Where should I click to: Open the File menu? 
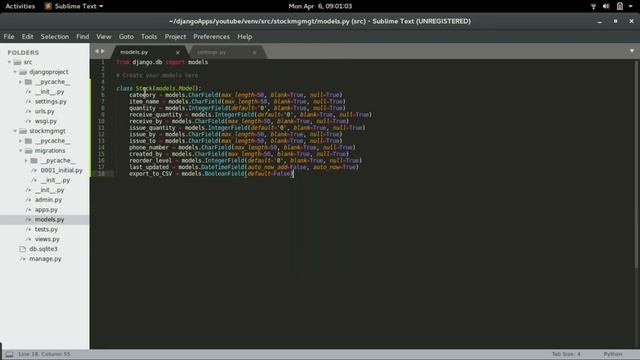pos(9,37)
